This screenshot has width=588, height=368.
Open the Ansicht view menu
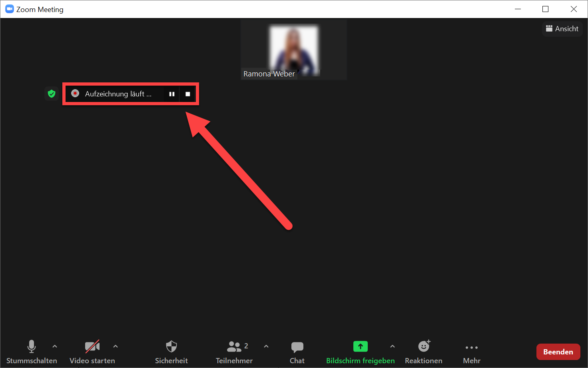(562, 29)
